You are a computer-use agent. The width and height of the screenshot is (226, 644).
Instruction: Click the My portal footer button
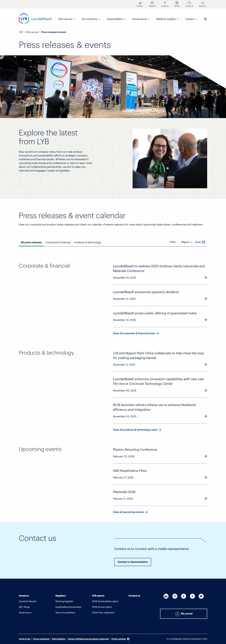183,613
